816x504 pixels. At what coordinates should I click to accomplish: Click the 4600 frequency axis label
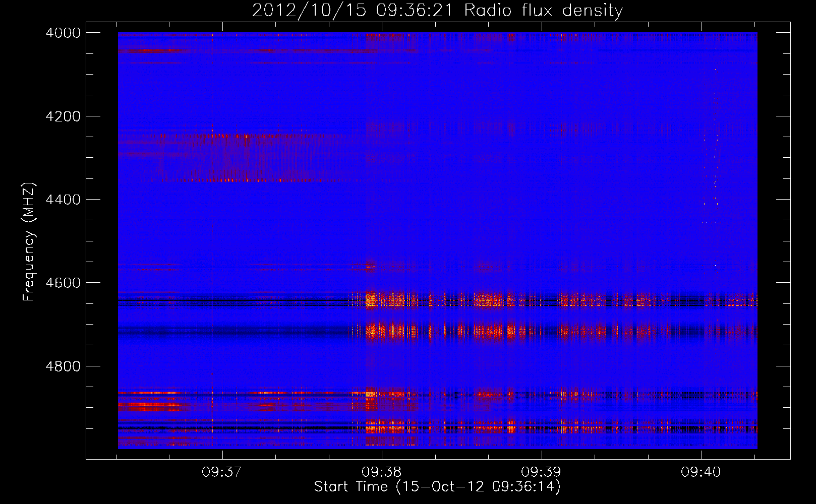click(63, 283)
